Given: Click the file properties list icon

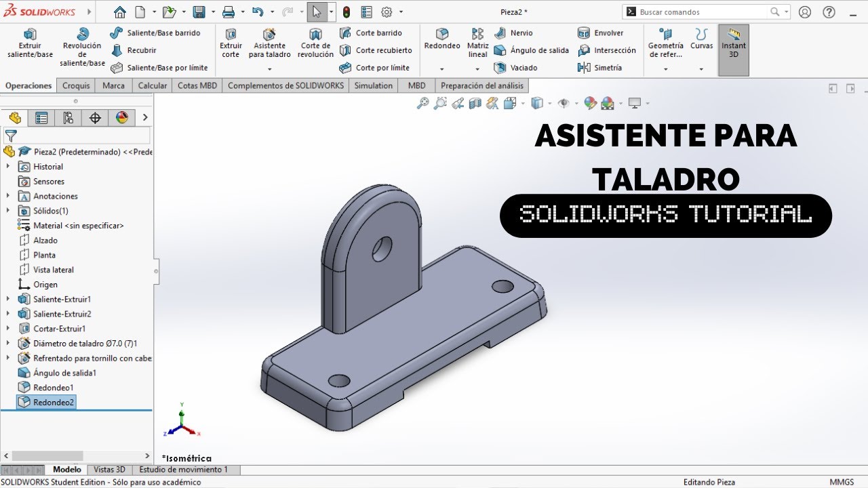Looking at the screenshot, I should coord(366,12).
